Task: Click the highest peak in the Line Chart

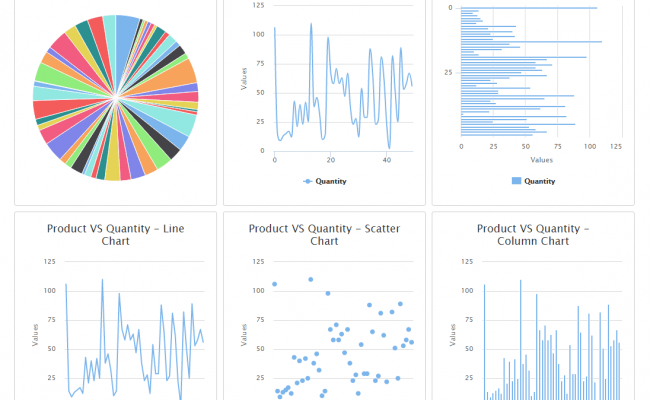Action: click(102, 280)
